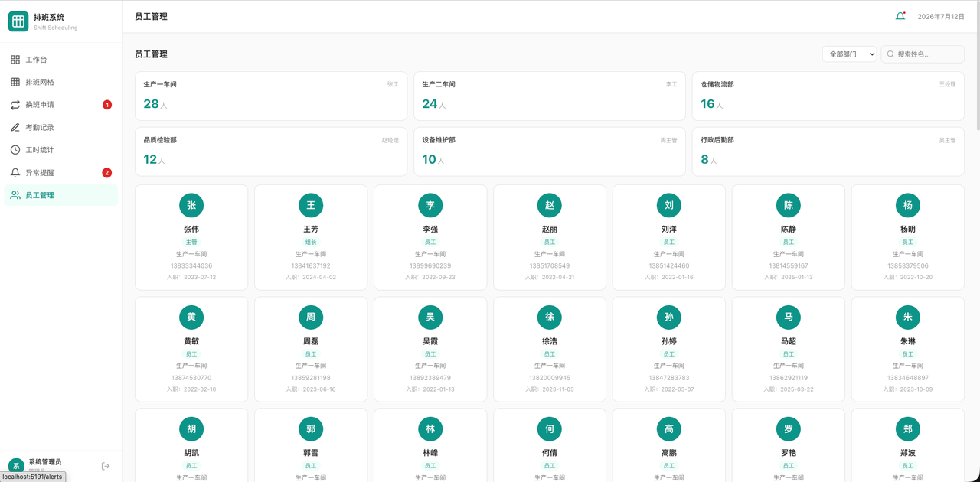Image resolution: width=980 pixels, height=482 pixels.
Task: Click 刘洋's avatar circle
Action: [x=669, y=205]
